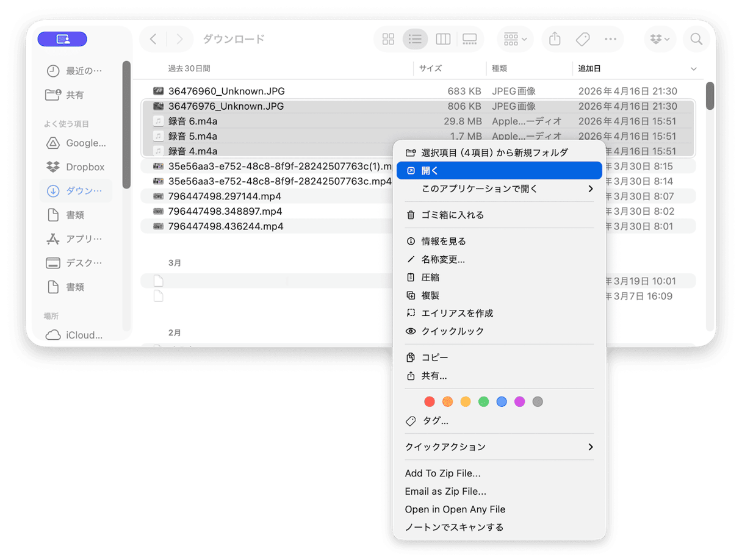Open the Dropbox toolbar dropdown
The image size is (742, 560).
point(660,39)
